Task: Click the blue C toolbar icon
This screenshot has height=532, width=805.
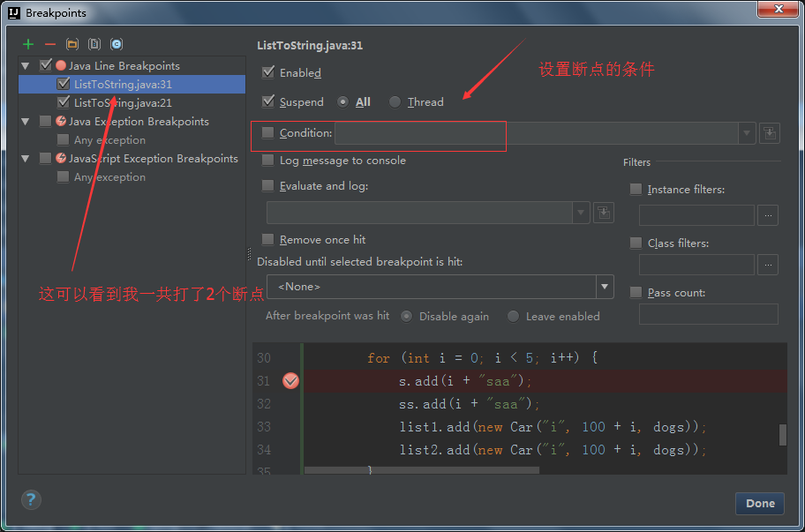Action: tap(116, 43)
